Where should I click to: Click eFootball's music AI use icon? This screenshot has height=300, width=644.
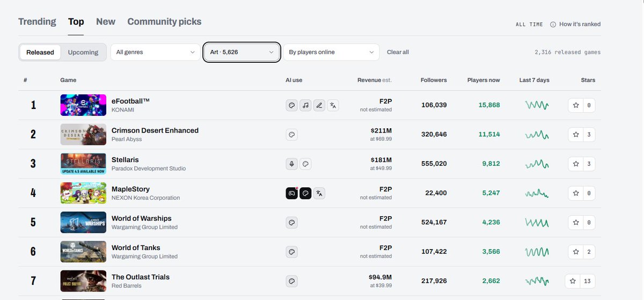(305, 105)
